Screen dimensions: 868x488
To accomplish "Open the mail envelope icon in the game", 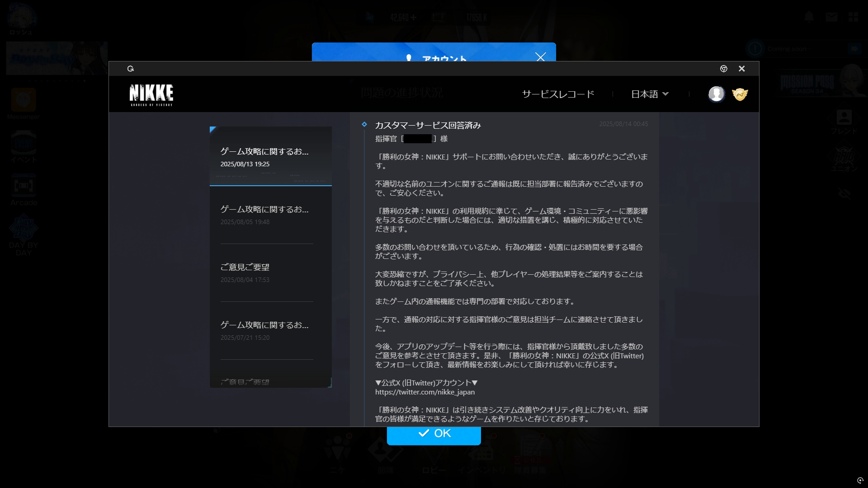I will click(x=831, y=17).
